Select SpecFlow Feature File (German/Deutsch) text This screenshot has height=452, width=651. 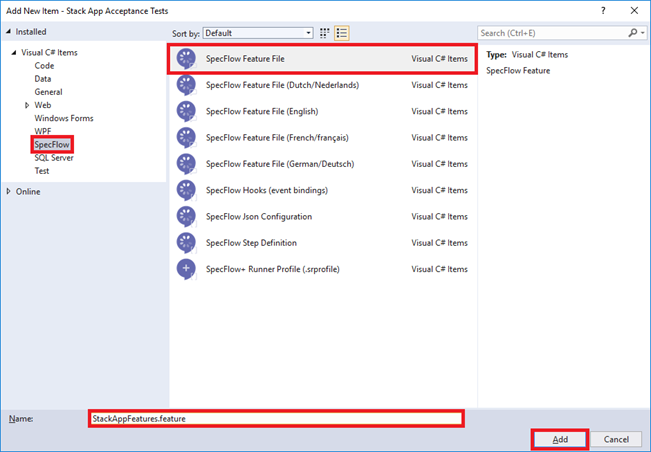click(280, 164)
